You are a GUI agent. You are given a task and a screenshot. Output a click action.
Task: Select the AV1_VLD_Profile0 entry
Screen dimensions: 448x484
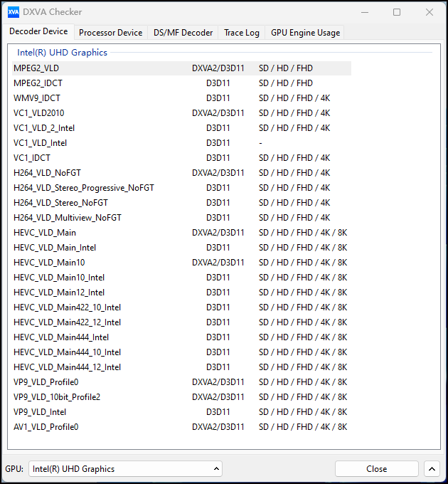click(181, 427)
